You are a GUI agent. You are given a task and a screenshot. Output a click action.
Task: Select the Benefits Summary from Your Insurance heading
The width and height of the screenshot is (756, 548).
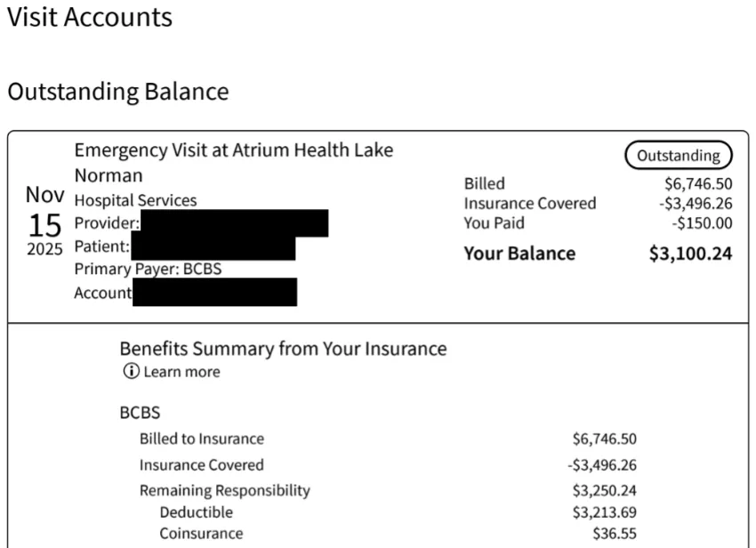283,349
